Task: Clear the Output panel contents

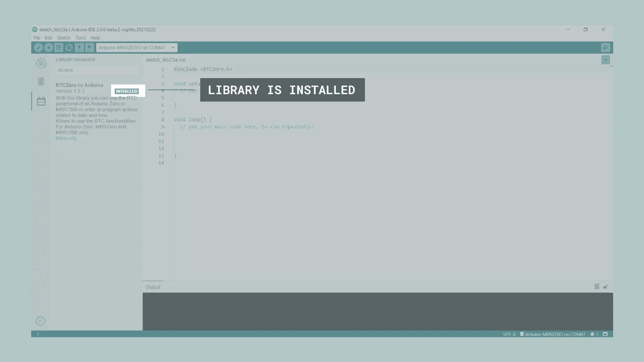Action: tap(597, 287)
